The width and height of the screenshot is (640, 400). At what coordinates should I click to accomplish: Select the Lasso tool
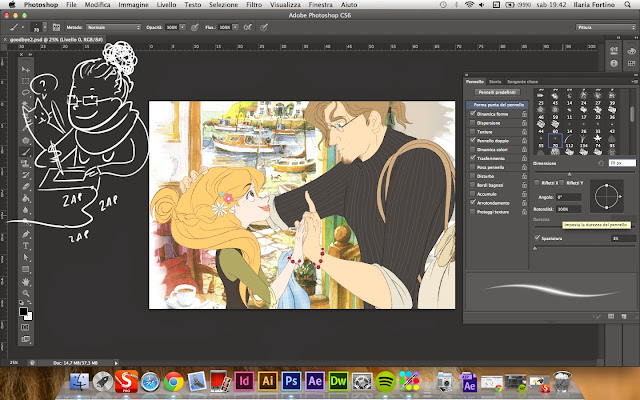click(26, 93)
